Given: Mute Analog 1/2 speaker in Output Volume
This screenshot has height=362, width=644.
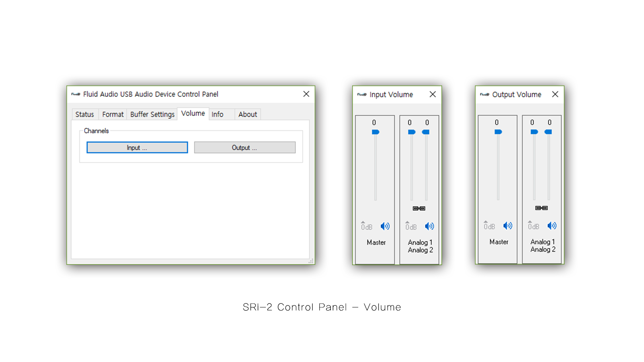Looking at the screenshot, I should [552, 226].
